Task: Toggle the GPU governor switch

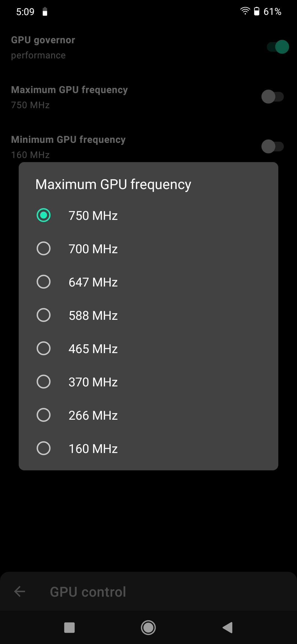Action: (x=278, y=47)
